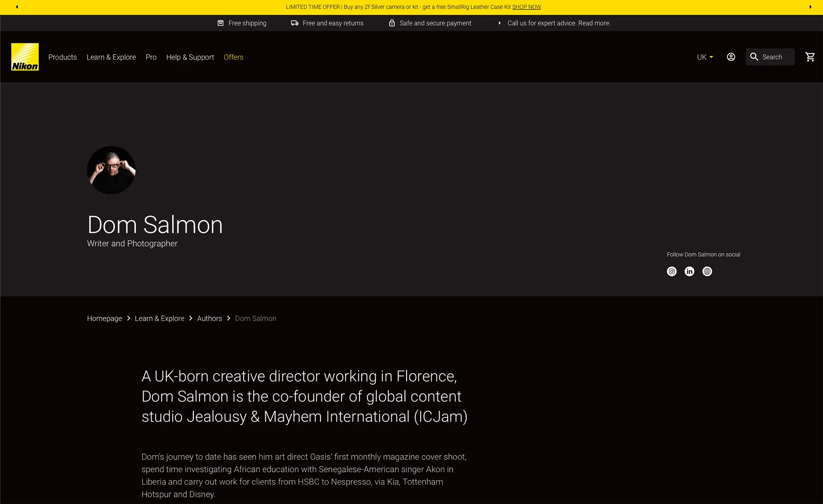The image size is (823, 504).
Task: Open 'Call us for expert advice' link
Action: pyautogui.click(x=558, y=23)
